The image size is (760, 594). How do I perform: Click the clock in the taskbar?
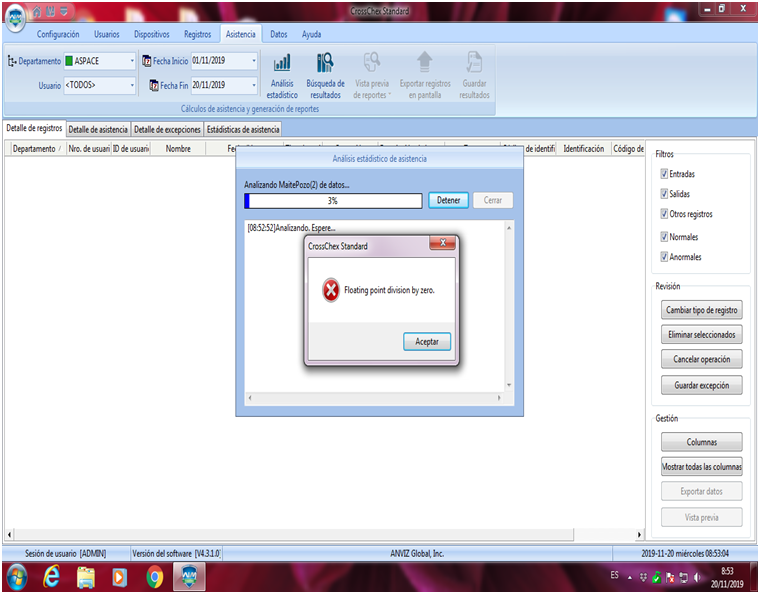pos(727,578)
